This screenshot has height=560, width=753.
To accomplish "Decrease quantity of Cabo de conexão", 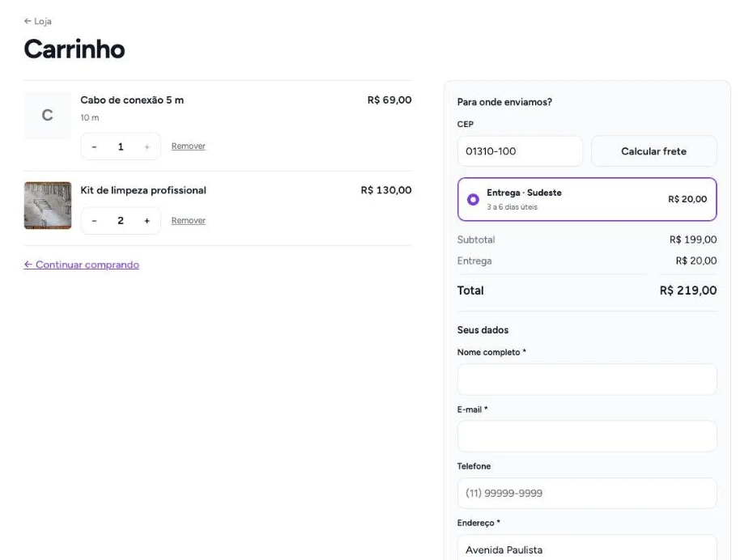I will pos(94,146).
